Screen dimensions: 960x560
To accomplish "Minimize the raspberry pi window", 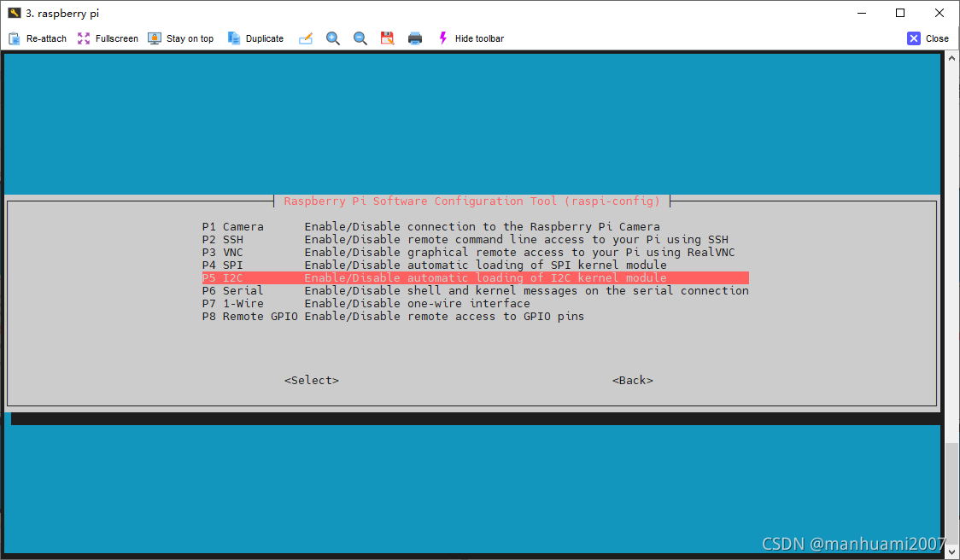I will 862,13.
